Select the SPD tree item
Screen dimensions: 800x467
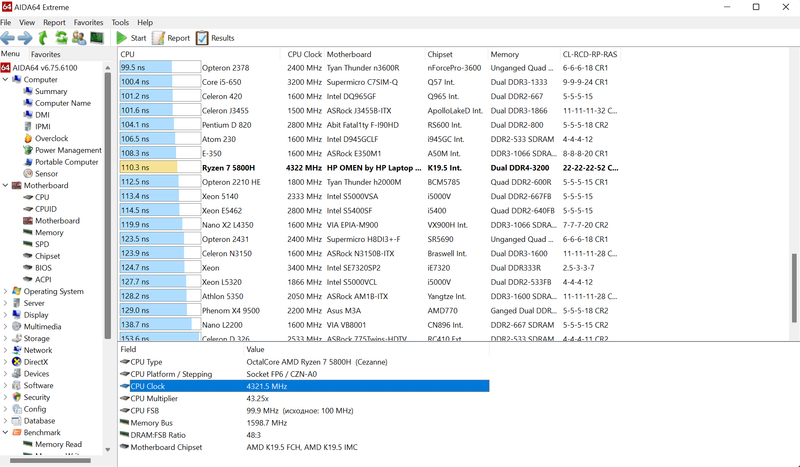36,244
